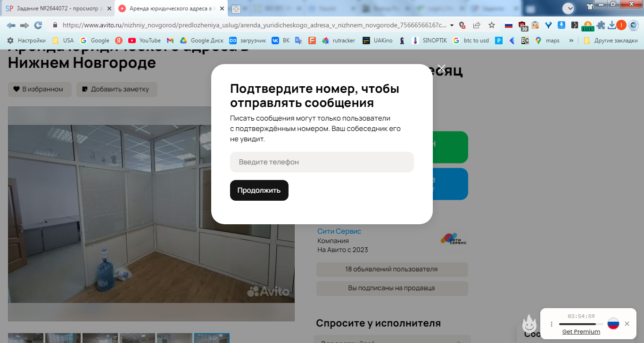Click 'Get Premium' link in VPN widget
The width and height of the screenshot is (644, 343).
(x=581, y=332)
